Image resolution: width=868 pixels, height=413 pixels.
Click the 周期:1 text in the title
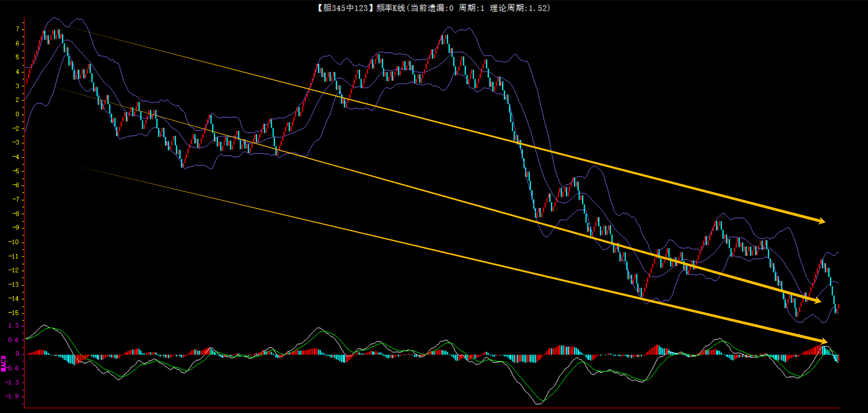coord(471,8)
